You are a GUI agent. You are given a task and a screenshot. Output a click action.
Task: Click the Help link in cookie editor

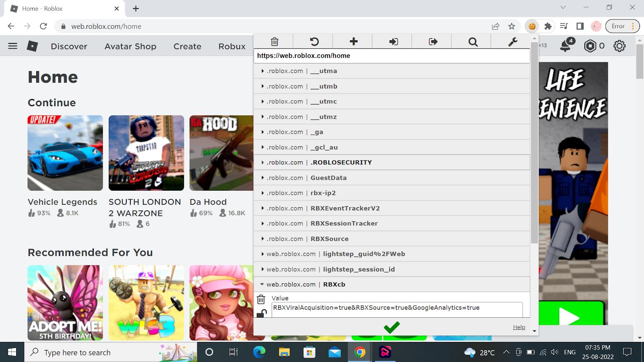(519, 327)
